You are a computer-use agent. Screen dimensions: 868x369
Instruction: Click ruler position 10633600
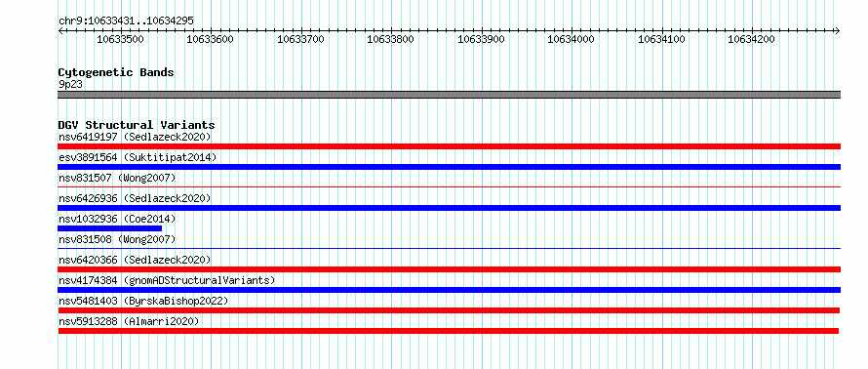(x=211, y=39)
